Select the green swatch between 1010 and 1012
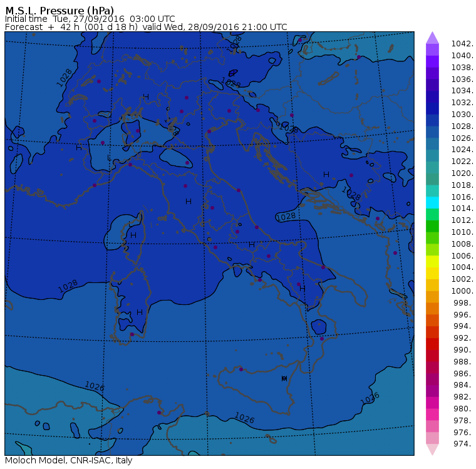This screenshot has height=469, width=476. pos(432,226)
